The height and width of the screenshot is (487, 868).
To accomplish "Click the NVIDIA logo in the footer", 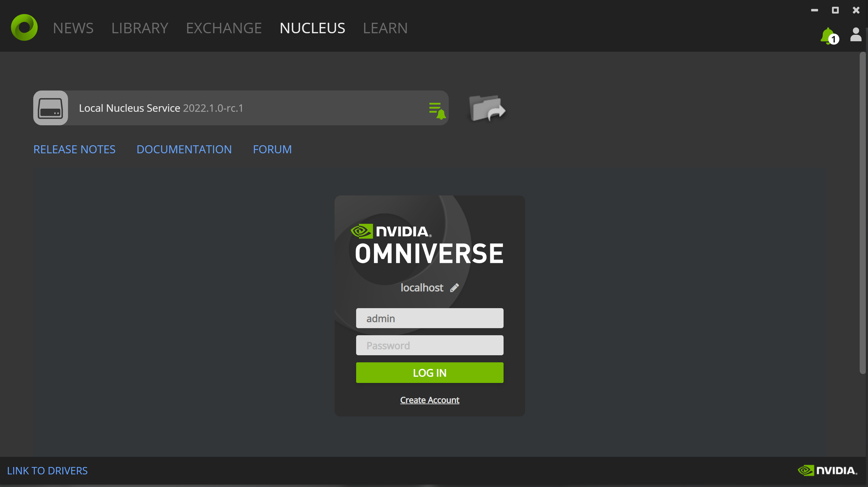I will (x=828, y=470).
